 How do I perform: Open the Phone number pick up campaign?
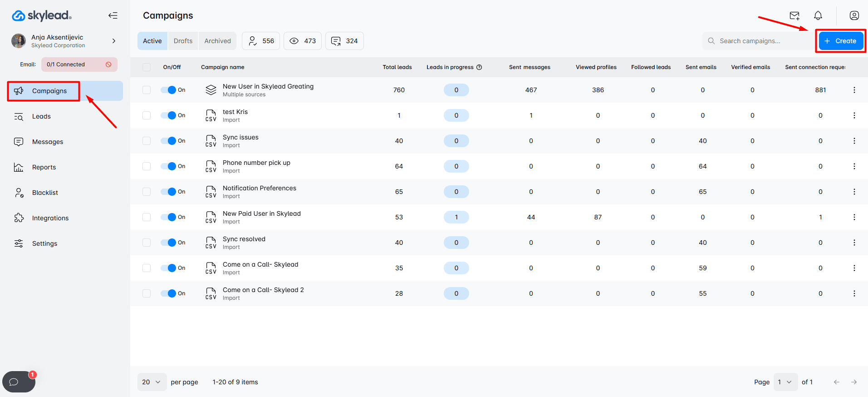click(x=256, y=163)
